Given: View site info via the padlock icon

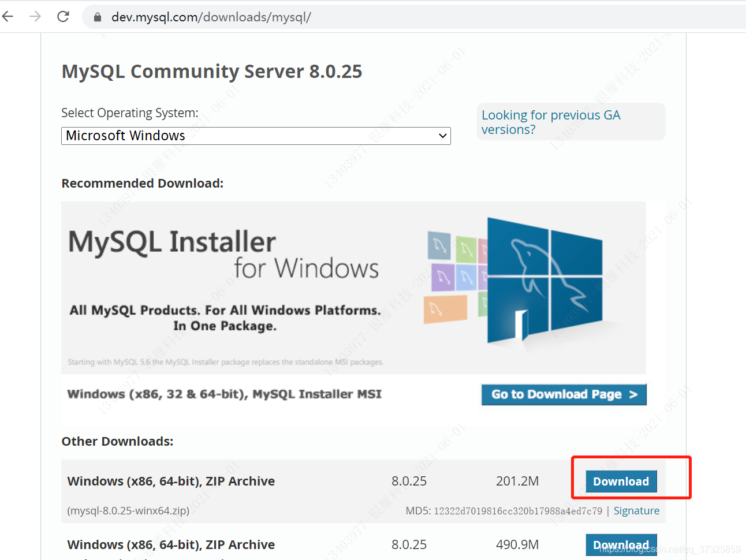Looking at the screenshot, I should (98, 17).
